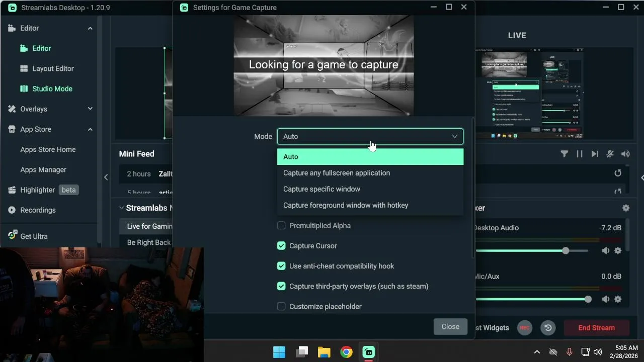Toggle Use anti-cheat compatibility hook
Image resolution: width=644 pixels, height=362 pixels.
[281, 266]
